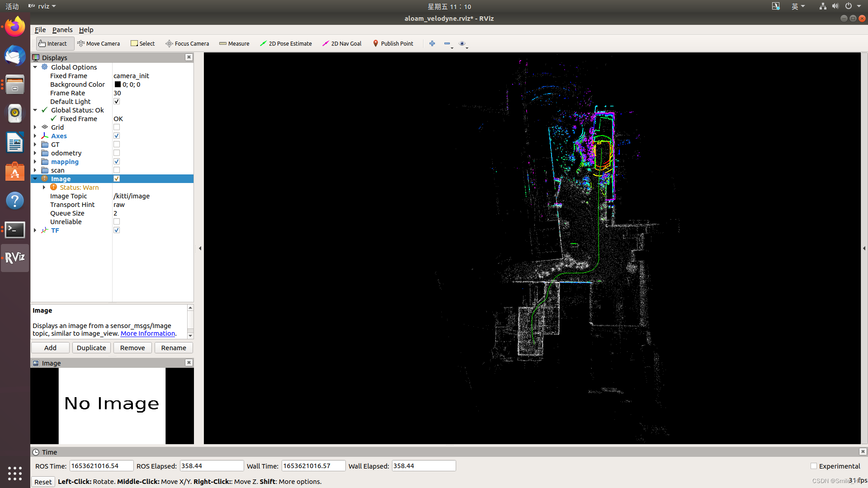Click the Status: Warn entry

(x=79, y=188)
